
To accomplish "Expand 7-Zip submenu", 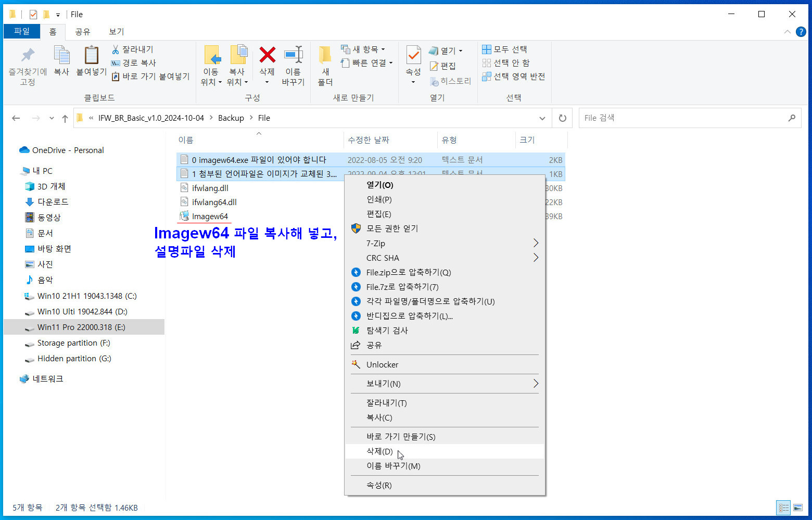I will (x=445, y=243).
